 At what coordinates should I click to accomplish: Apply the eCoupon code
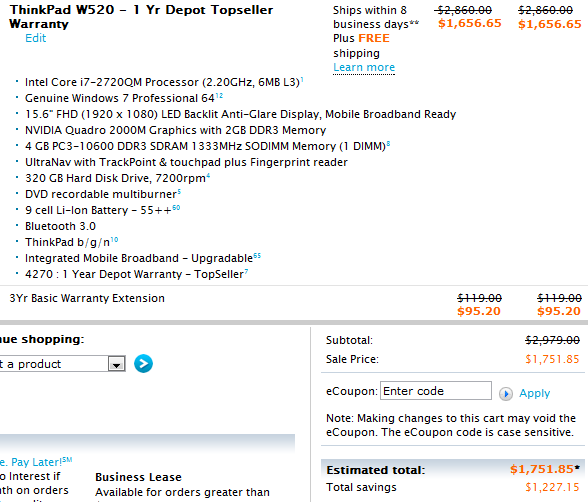[x=534, y=393]
